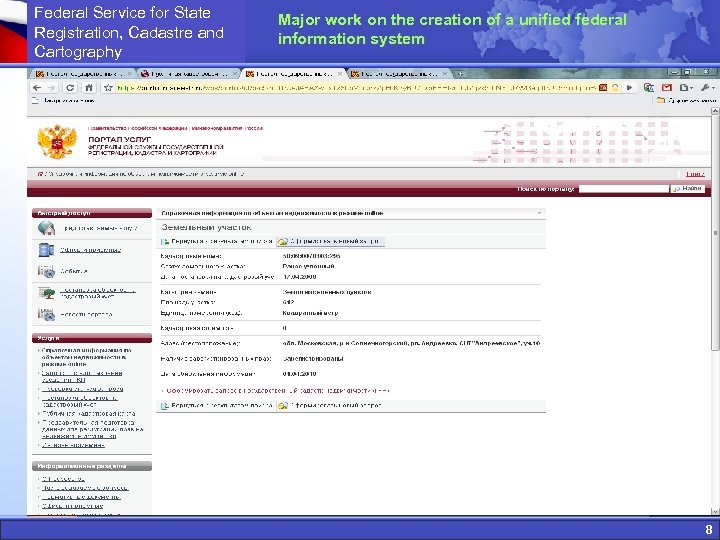
Task: Click the first button in the upper action bar
Action: pos(217,241)
